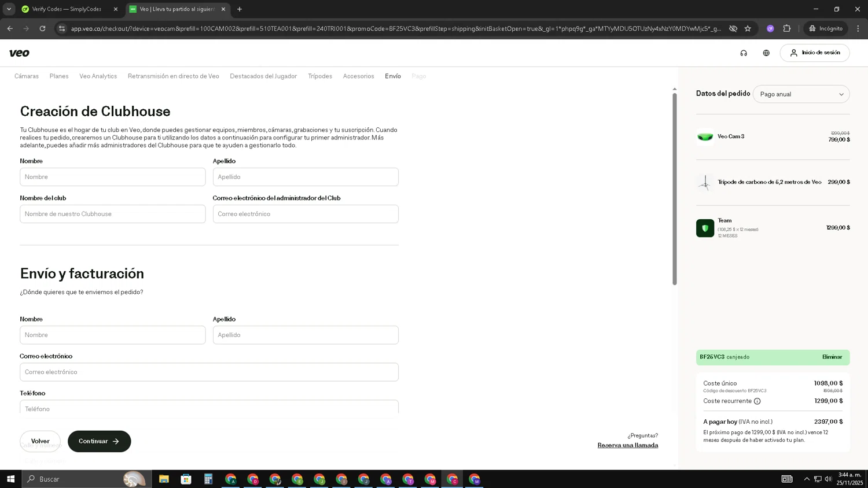Go to the Accesorios step

(x=359, y=76)
